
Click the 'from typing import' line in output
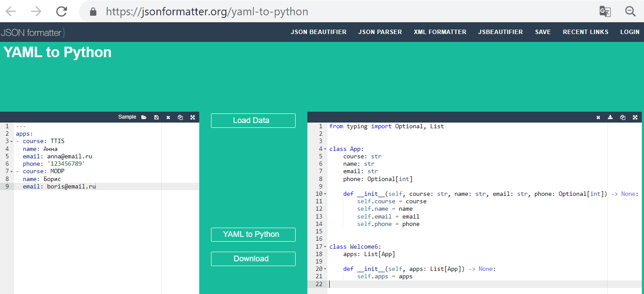coord(387,126)
